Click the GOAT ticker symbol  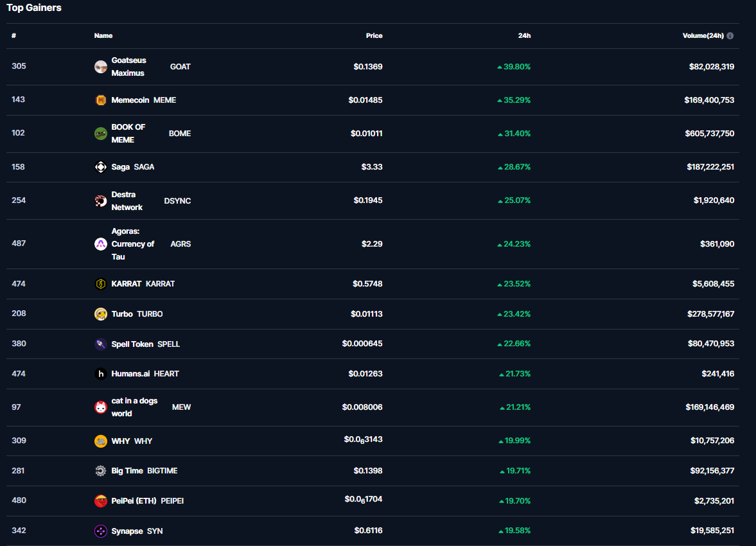pos(180,67)
